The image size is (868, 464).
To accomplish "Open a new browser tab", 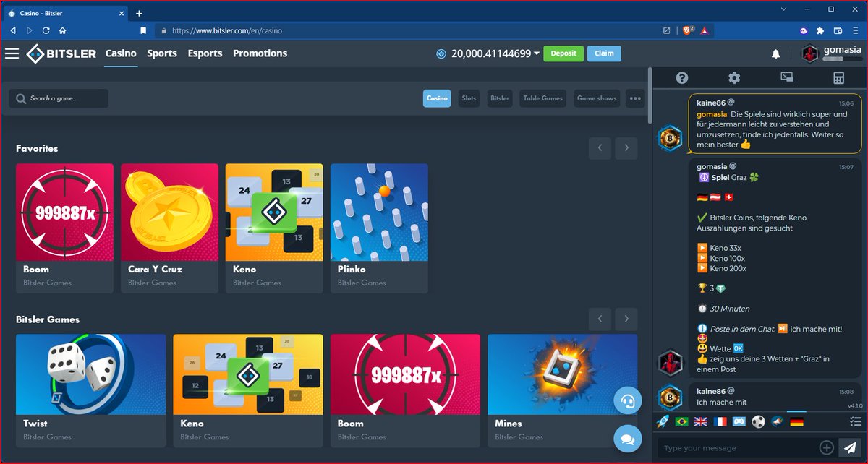I will click(139, 13).
